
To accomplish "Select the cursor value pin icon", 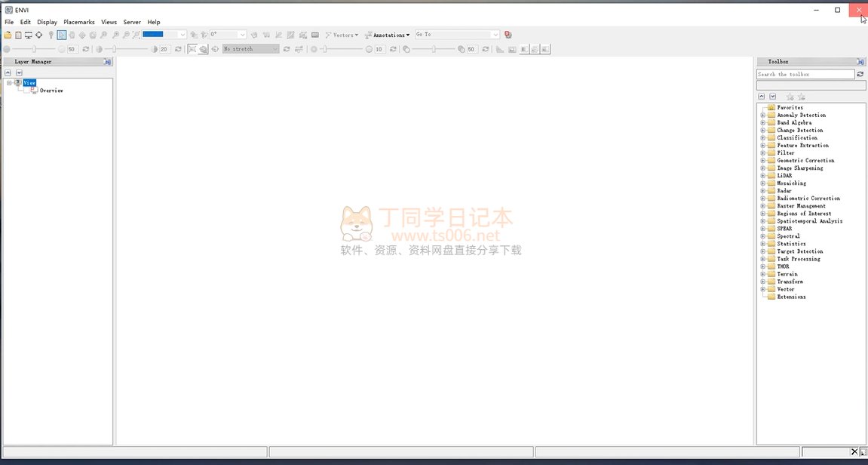I will (51, 35).
